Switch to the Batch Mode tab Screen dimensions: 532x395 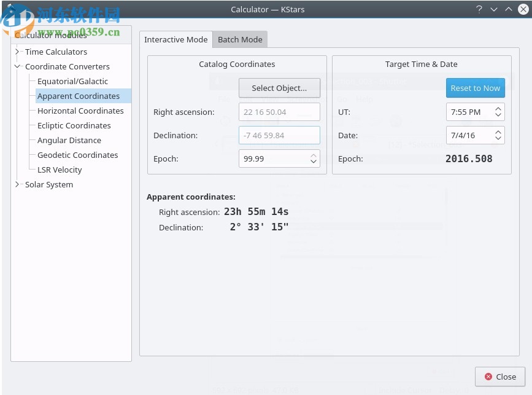(240, 39)
